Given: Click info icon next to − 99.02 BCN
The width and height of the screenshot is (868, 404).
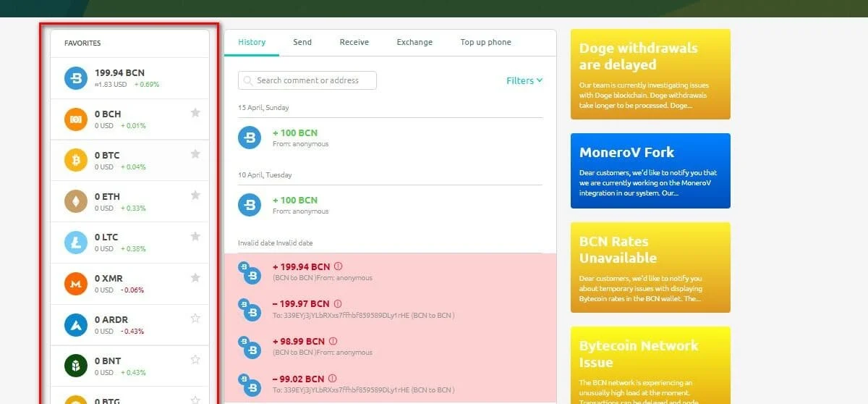Looking at the screenshot, I should pyautogui.click(x=332, y=379).
